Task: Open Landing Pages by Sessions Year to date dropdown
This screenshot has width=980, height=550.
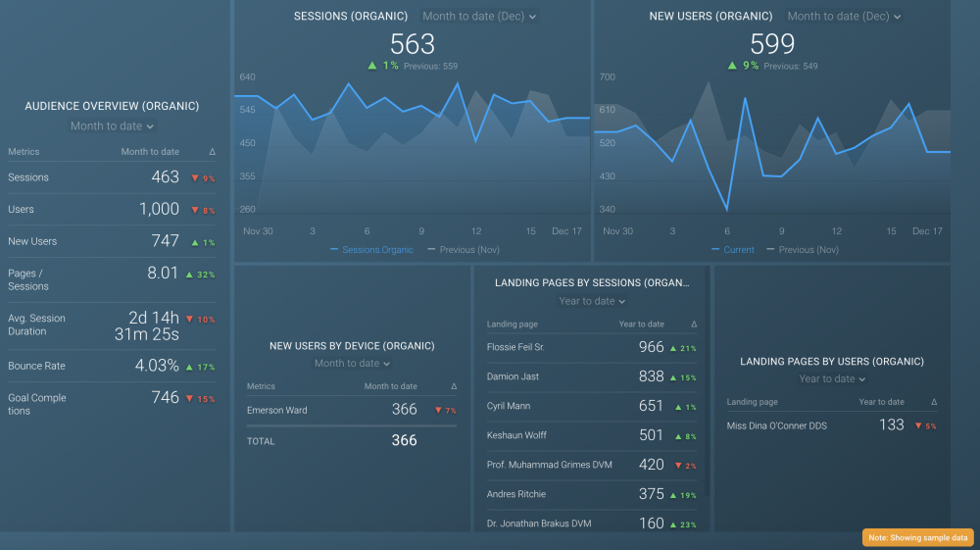Action: point(592,302)
